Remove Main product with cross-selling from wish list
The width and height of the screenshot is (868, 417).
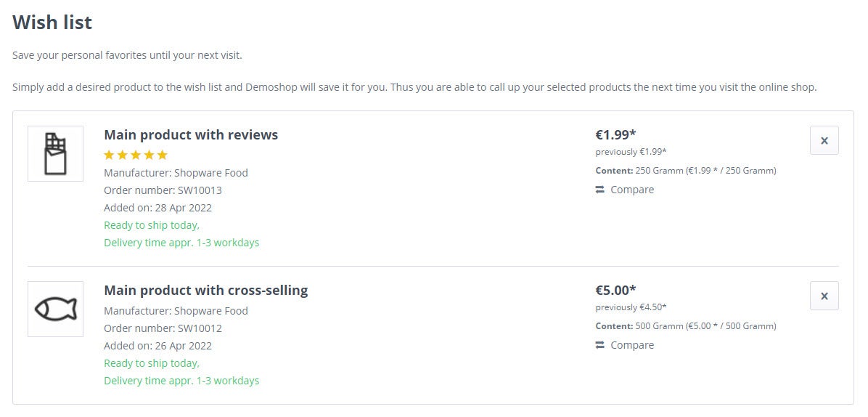(x=824, y=296)
